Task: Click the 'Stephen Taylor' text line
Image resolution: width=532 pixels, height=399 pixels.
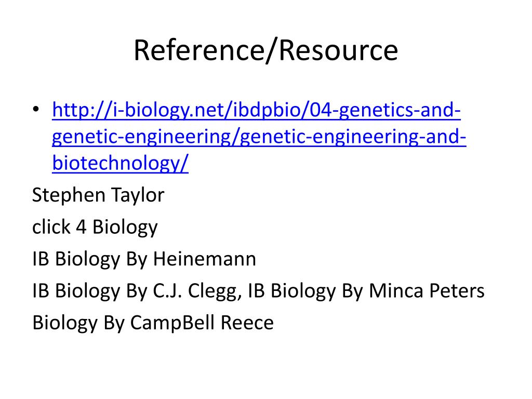Action: click(x=98, y=195)
